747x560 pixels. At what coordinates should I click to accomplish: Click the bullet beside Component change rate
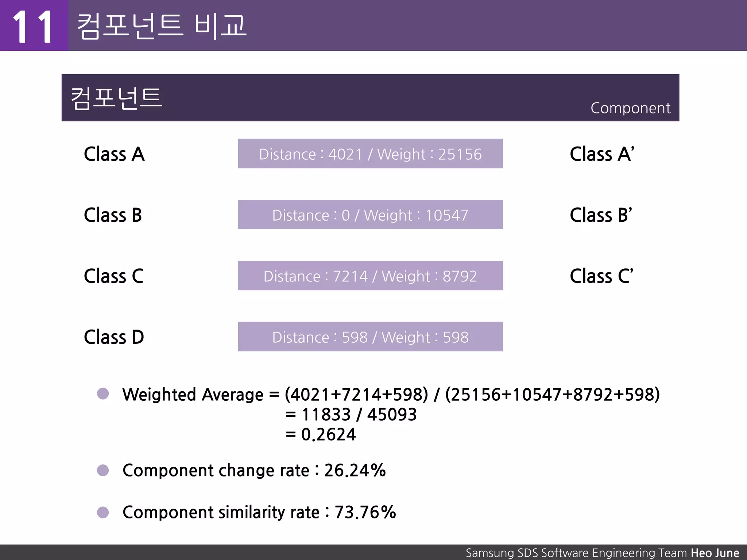[x=103, y=470]
